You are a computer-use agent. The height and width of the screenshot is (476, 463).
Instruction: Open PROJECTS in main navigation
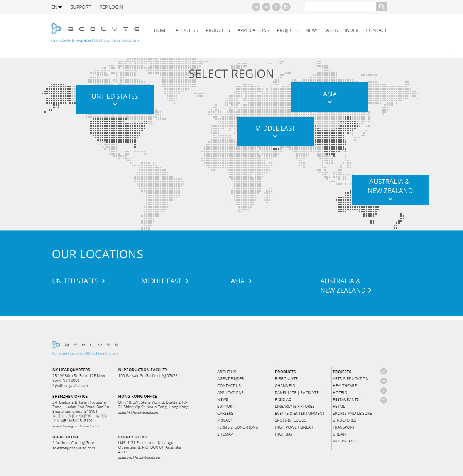287,30
